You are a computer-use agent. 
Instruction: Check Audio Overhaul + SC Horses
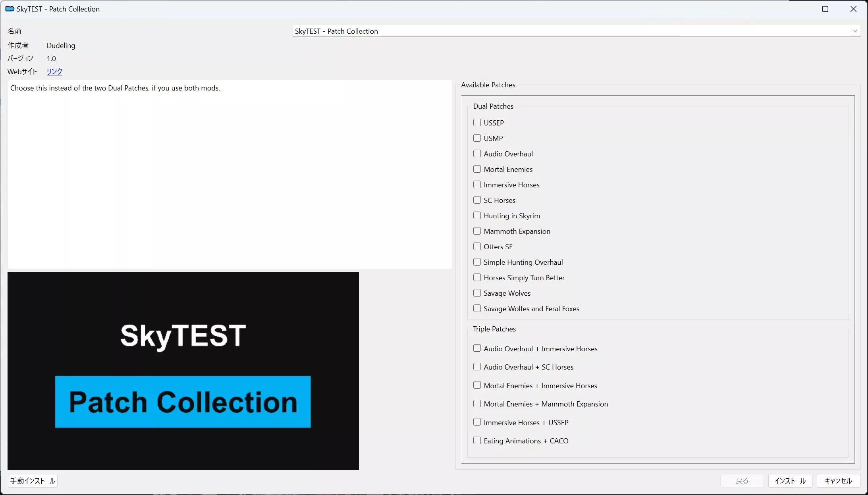477,367
